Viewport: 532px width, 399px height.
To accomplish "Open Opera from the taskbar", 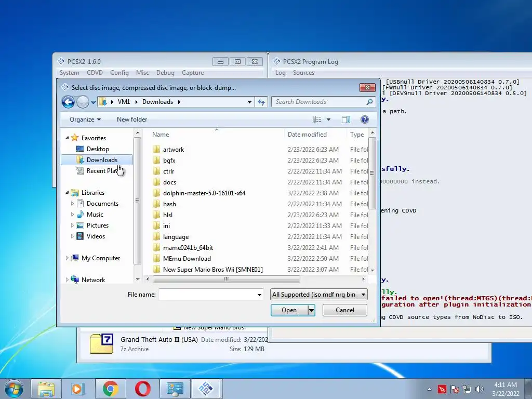I will click(143, 389).
